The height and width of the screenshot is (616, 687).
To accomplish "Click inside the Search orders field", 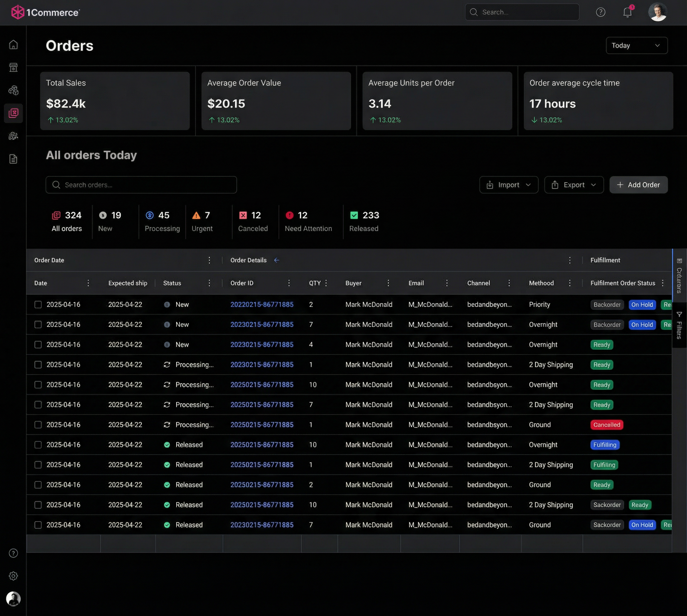I will click(141, 185).
